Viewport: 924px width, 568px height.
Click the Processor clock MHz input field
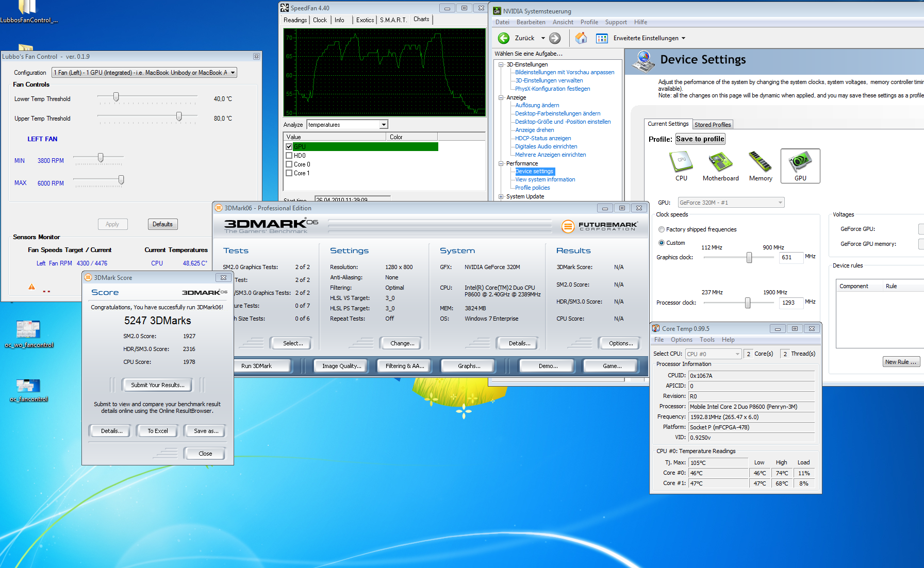point(791,303)
